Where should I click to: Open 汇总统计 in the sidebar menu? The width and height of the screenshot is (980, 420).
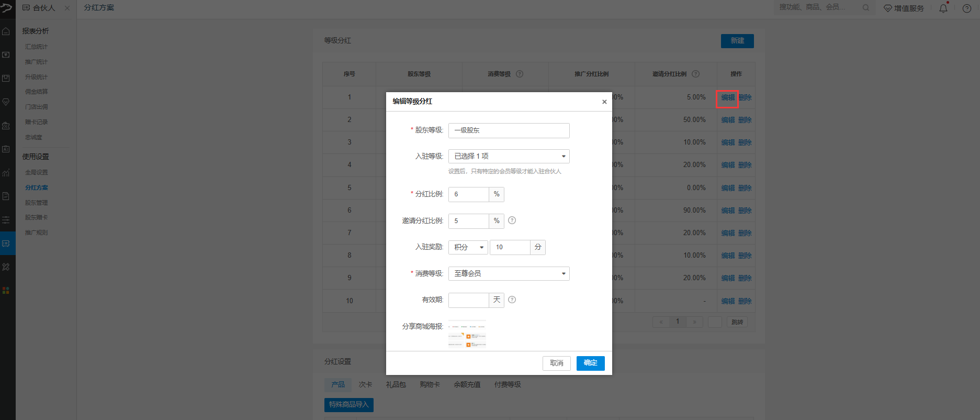[36, 47]
